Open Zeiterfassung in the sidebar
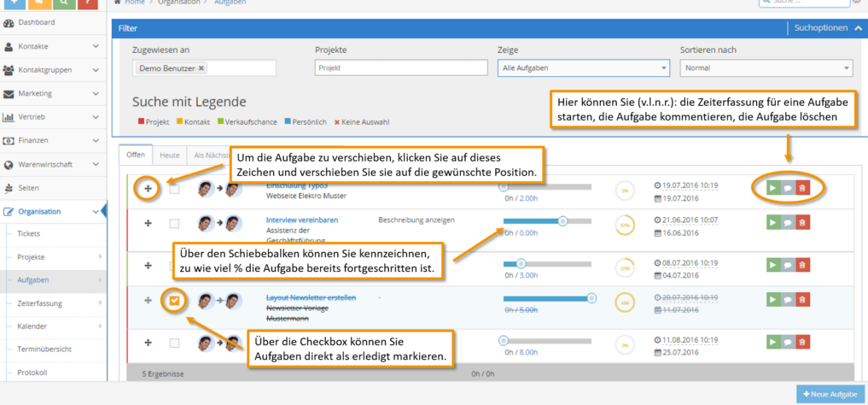The height and width of the screenshot is (405, 868). coord(40,303)
